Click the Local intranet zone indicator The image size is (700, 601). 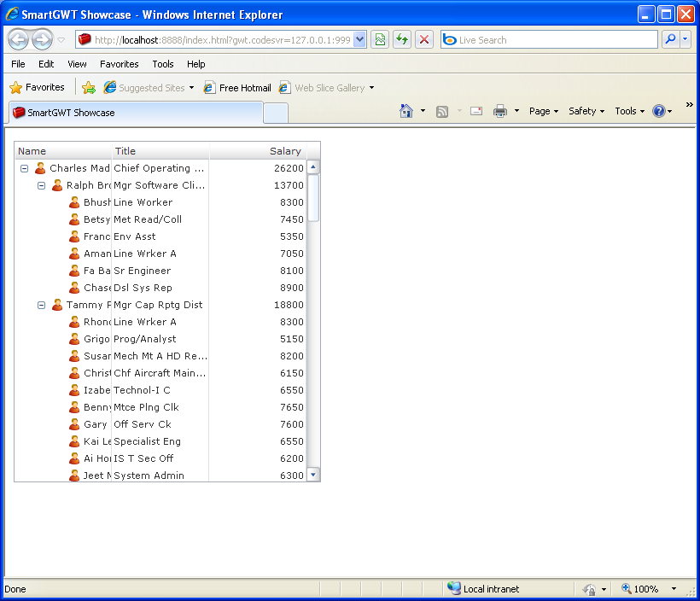click(483, 589)
